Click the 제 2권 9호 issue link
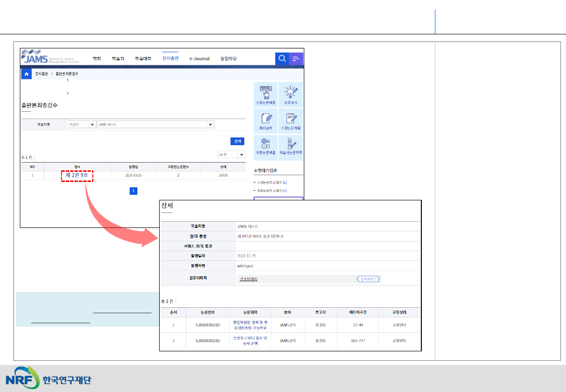This screenshot has width=566, height=392. 76,175
